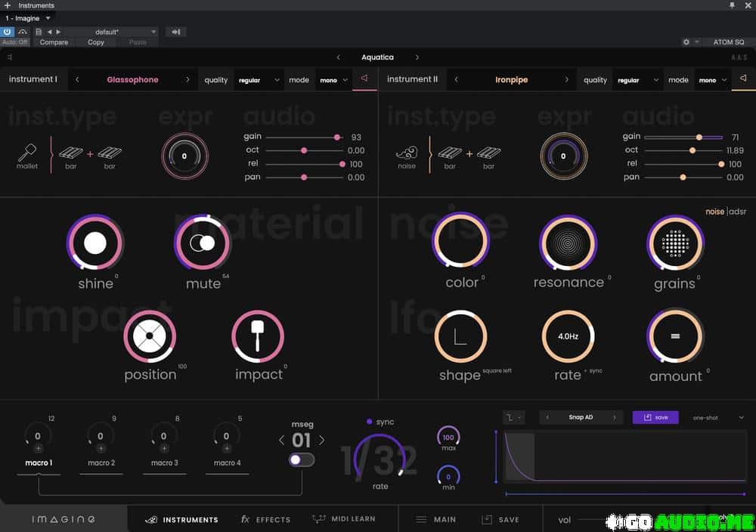The height and width of the screenshot is (532, 756).
Task: Click the grains dotted knob icon
Action: coord(675,243)
